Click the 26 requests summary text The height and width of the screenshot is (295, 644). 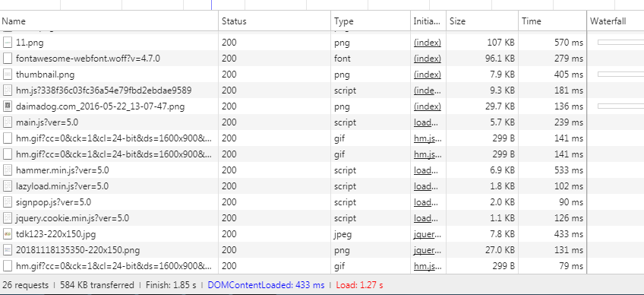point(26,284)
